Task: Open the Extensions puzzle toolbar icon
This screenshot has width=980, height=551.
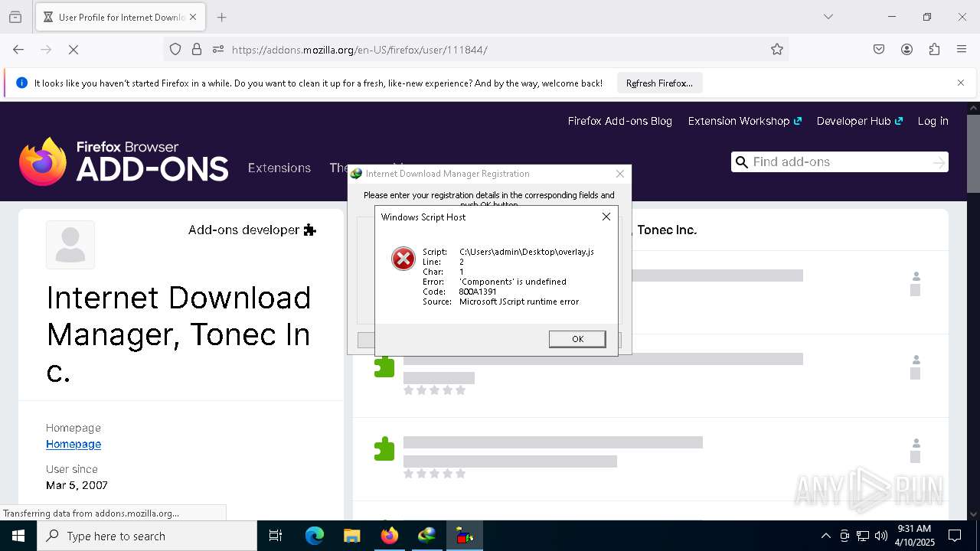Action: 934,50
